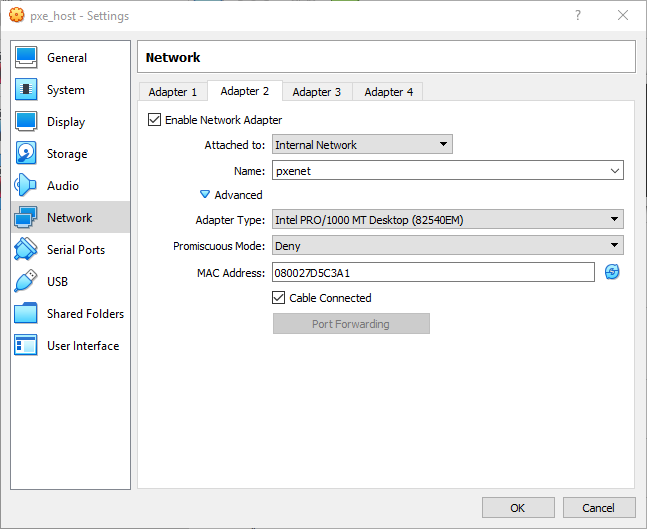The width and height of the screenshot is (647, 529).
Task: Click the Adapter Type label
Action: pos(230,220)
